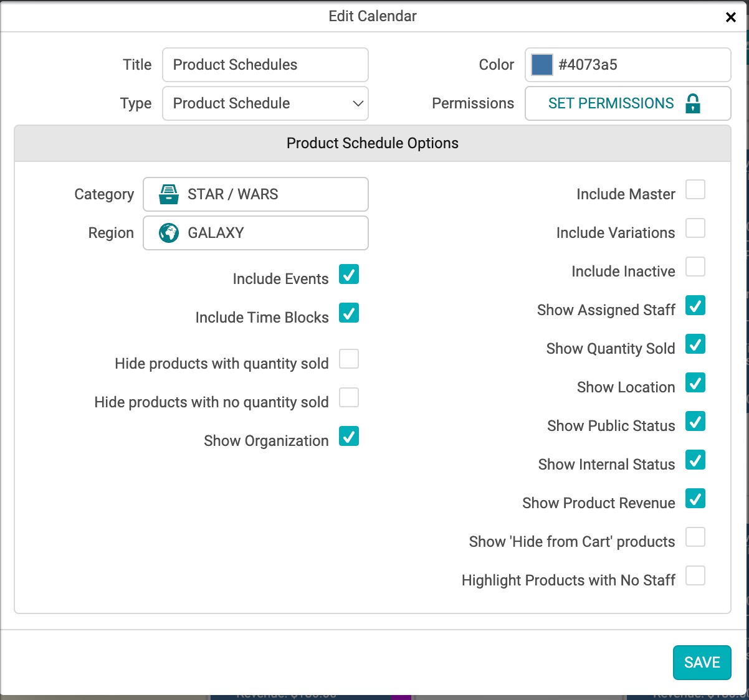Save the calendar settings
This screenshot has width=749, height=700.
[702, 663]
